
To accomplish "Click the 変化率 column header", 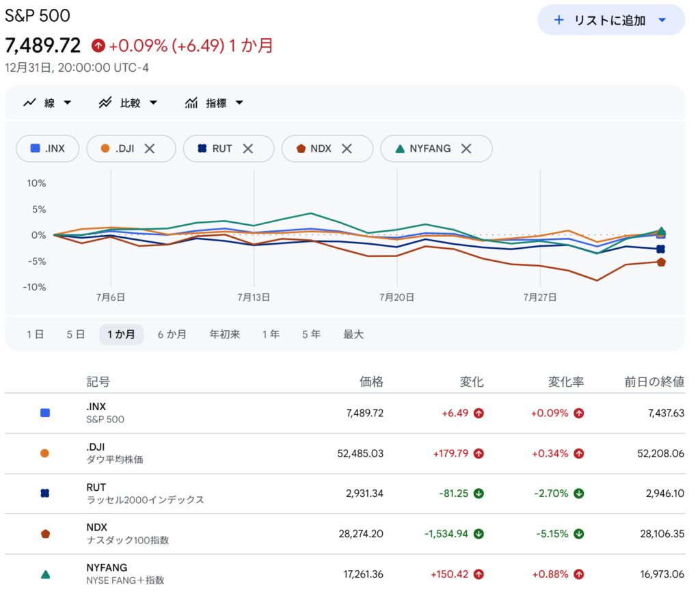I will point(566,381).
